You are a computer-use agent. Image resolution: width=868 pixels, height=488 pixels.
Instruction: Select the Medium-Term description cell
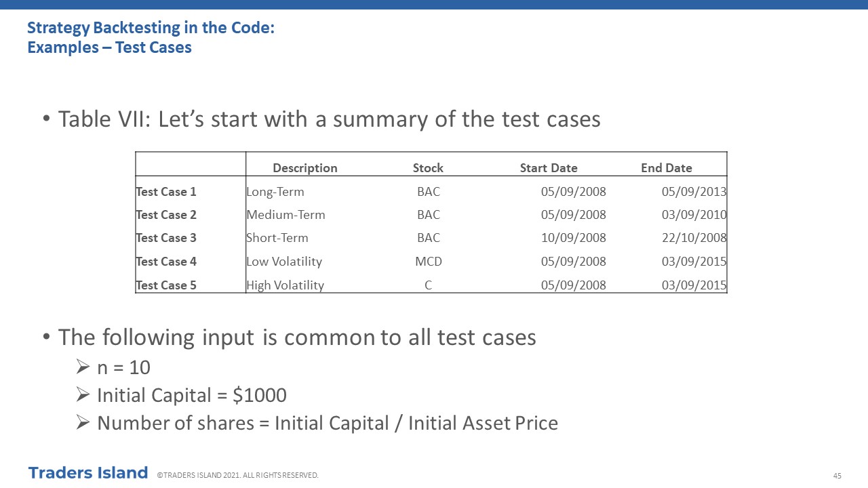point(285,215)
